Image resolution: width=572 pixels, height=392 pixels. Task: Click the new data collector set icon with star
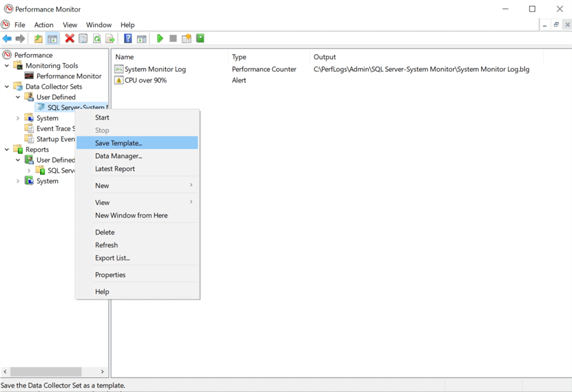[186, 38]
